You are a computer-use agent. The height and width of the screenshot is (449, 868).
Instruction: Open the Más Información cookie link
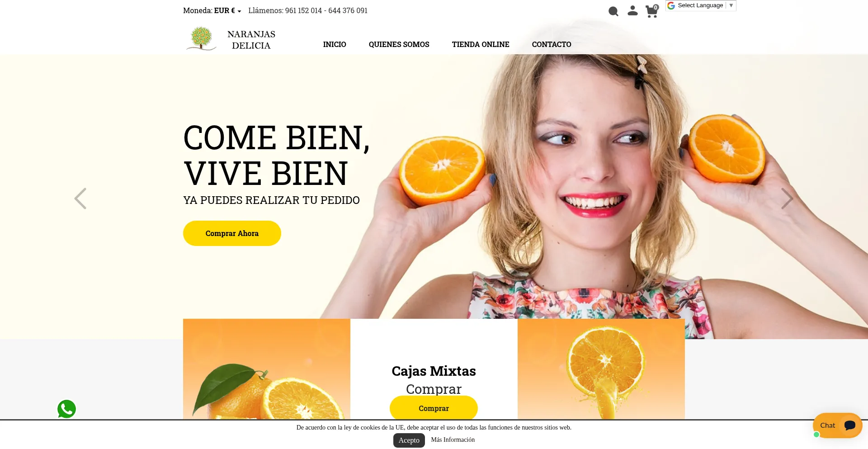[453, 440]
